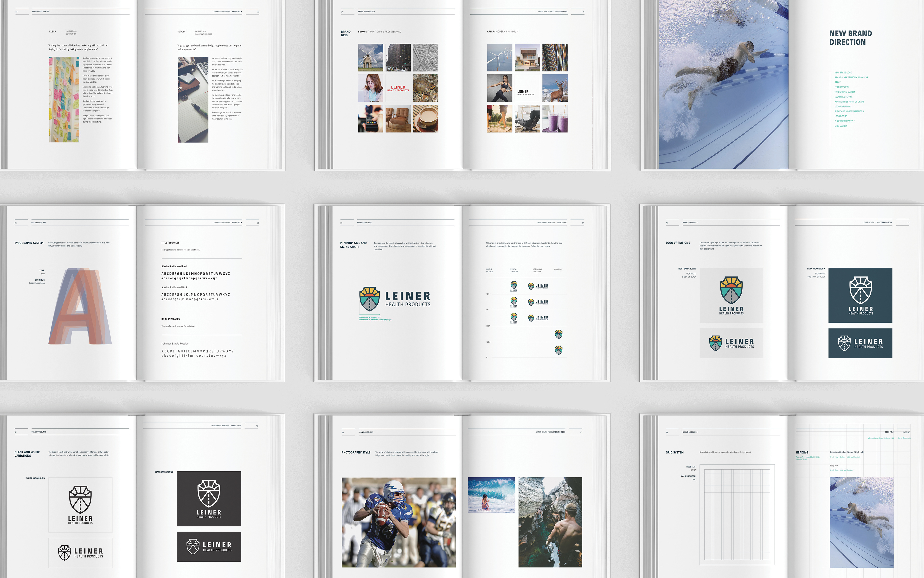Click the white vertical logo on dark blue
Screen dimensions: 924x578
860,296
